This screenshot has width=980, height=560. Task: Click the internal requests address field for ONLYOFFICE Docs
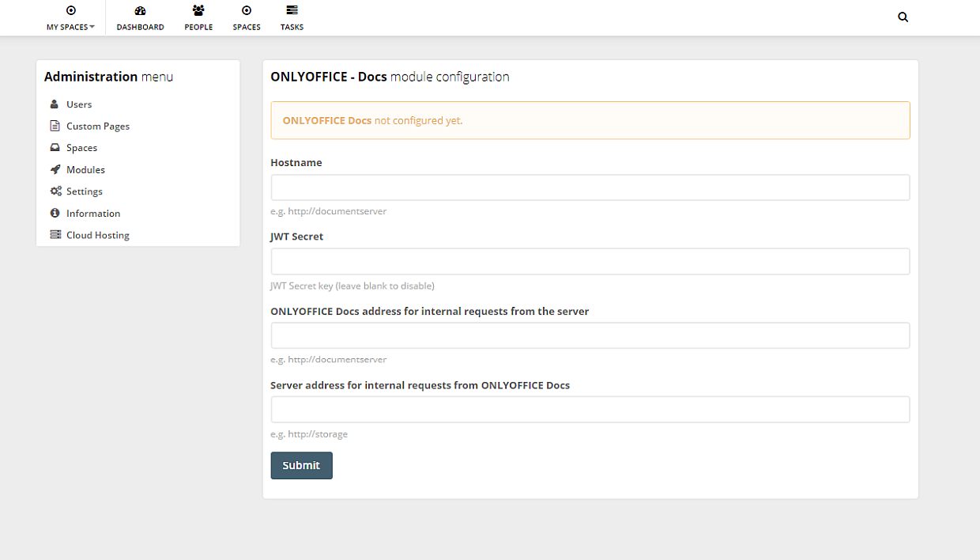(590, 335)
